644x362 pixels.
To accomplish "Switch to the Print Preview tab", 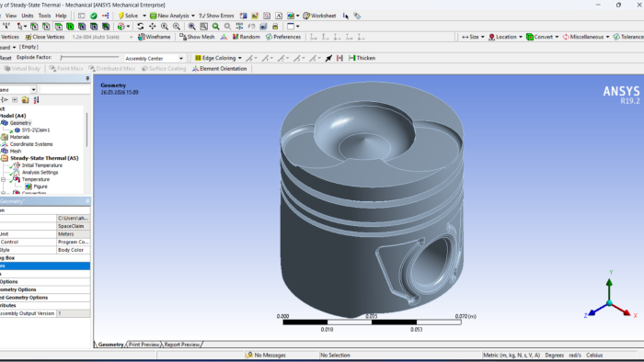I will pyautogui.click(x=144, y=345).
